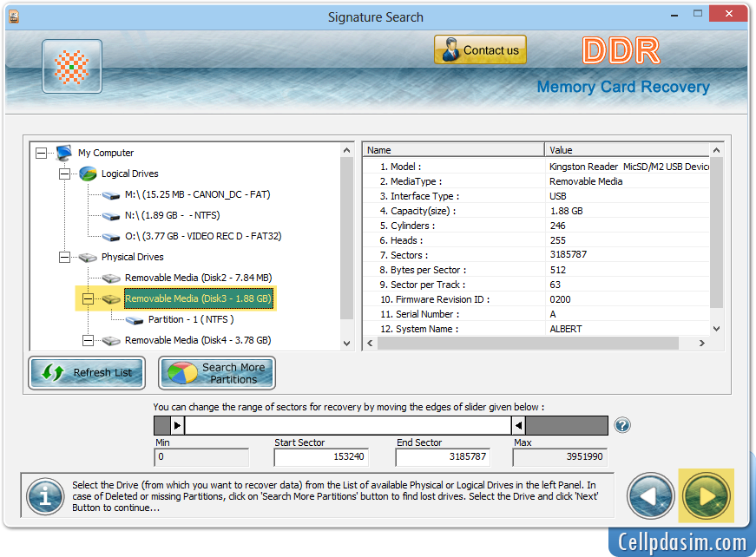Click the Max value field
The height and width of the screenshot is (557, 756).
tap(560, 456)
